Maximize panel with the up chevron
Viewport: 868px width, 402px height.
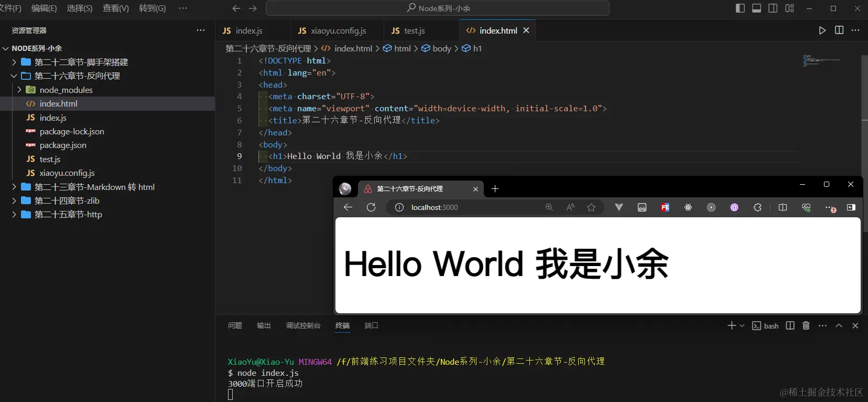(839, 326)
